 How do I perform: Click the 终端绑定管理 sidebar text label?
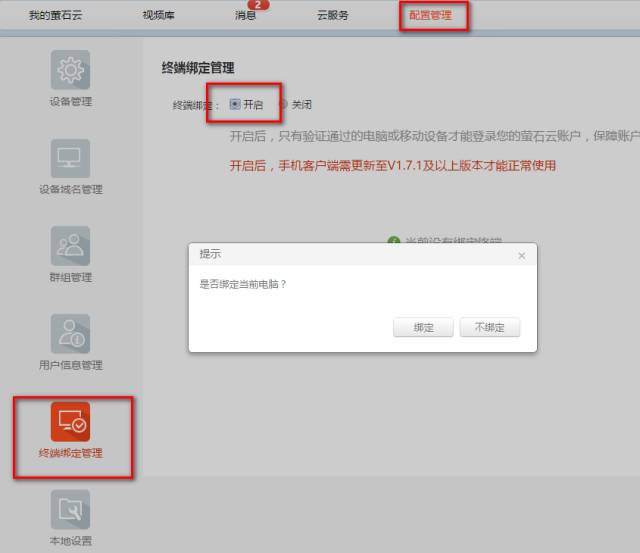pos(70,454)
